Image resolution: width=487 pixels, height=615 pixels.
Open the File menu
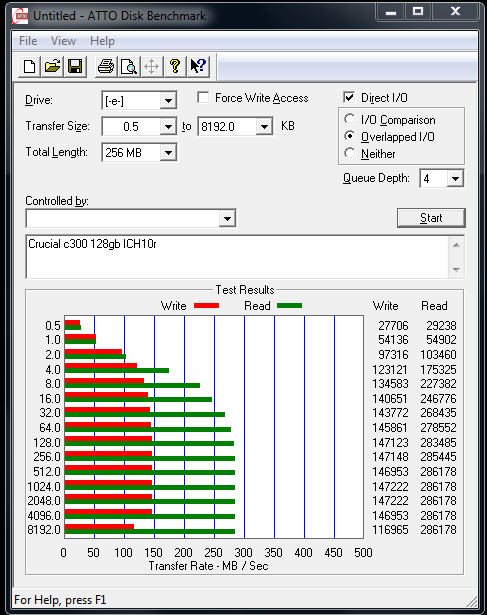click(28, 41)
